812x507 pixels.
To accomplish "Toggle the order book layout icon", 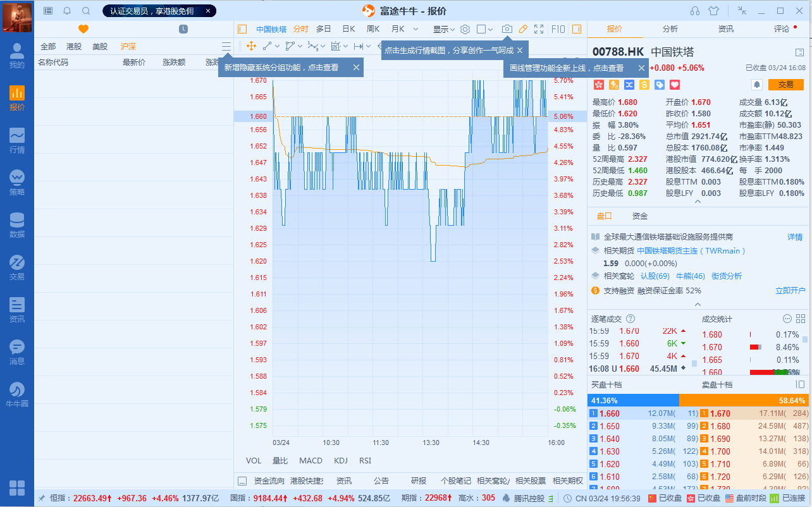I will [800, 384].
